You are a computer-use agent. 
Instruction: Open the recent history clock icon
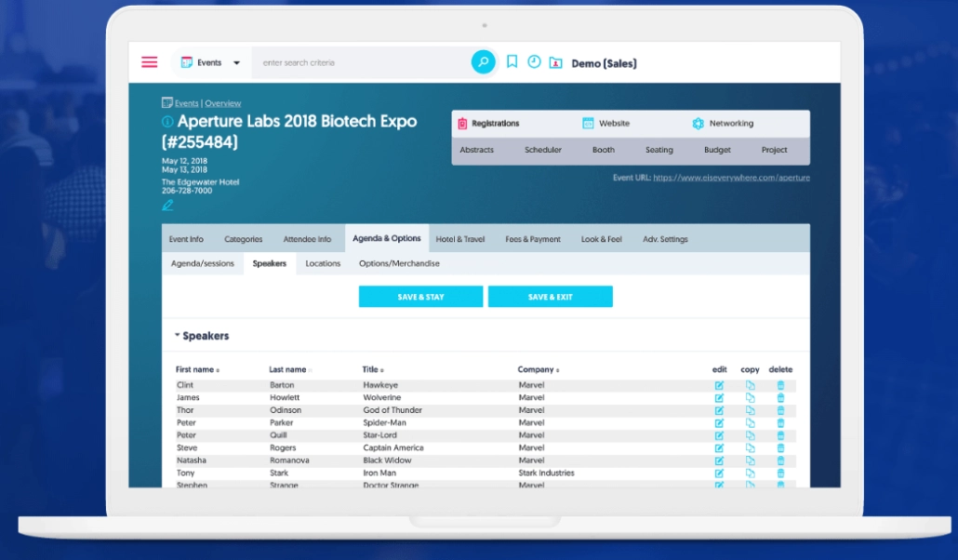click(x=534, y=62)
